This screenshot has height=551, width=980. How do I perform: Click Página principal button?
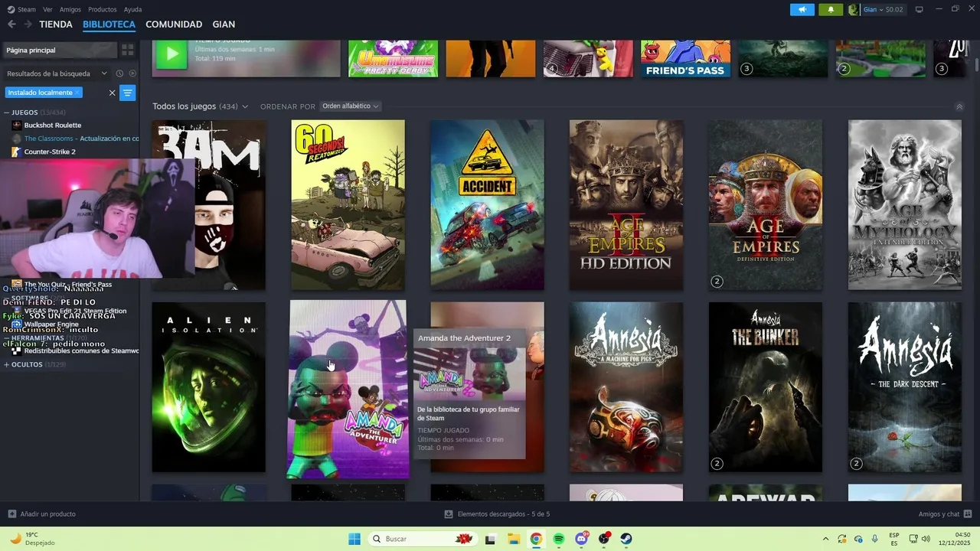[x=60, y=50]
